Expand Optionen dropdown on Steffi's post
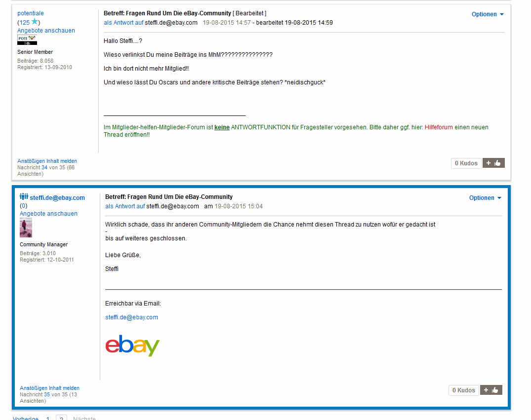The image size is (531, 420). [485, 198]
